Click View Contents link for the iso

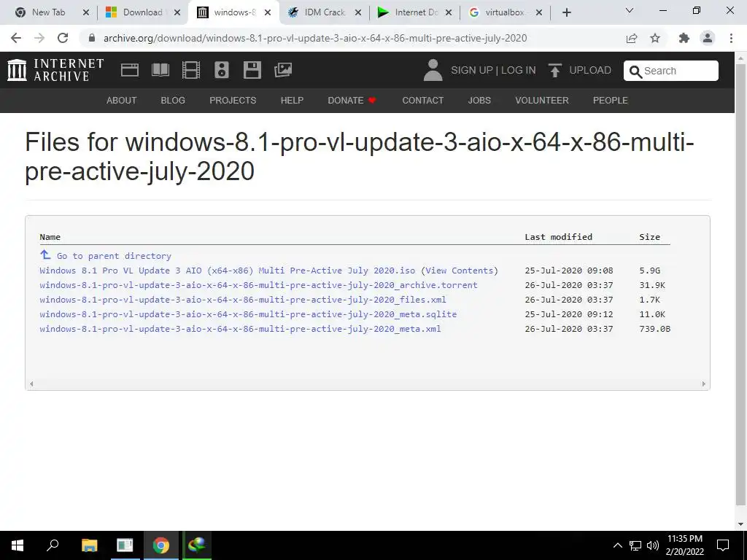[460, 271]
